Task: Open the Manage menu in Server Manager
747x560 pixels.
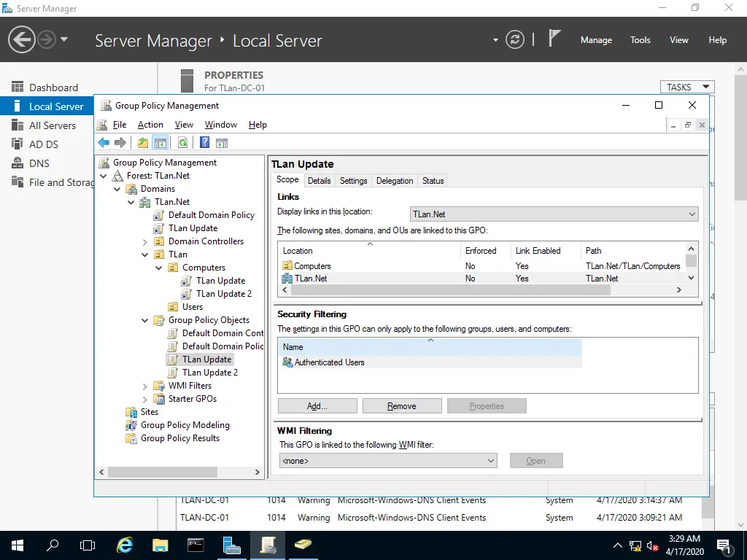Action: point(596,40)
